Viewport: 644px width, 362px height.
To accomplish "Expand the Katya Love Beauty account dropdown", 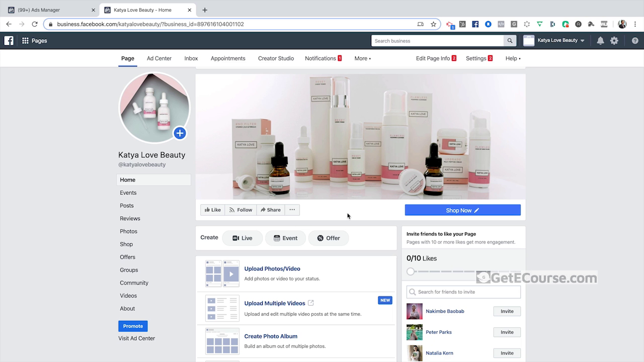I will (582, 41).
